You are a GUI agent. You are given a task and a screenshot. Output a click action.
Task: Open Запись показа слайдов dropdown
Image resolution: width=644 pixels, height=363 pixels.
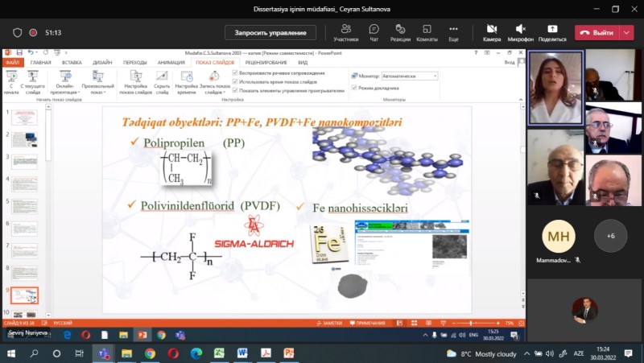(x=214, y=82)
